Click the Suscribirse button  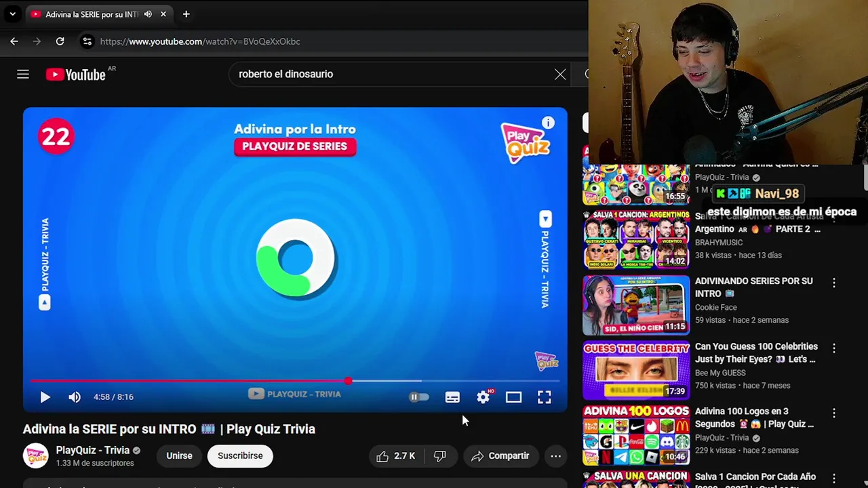tap(240, 456)
